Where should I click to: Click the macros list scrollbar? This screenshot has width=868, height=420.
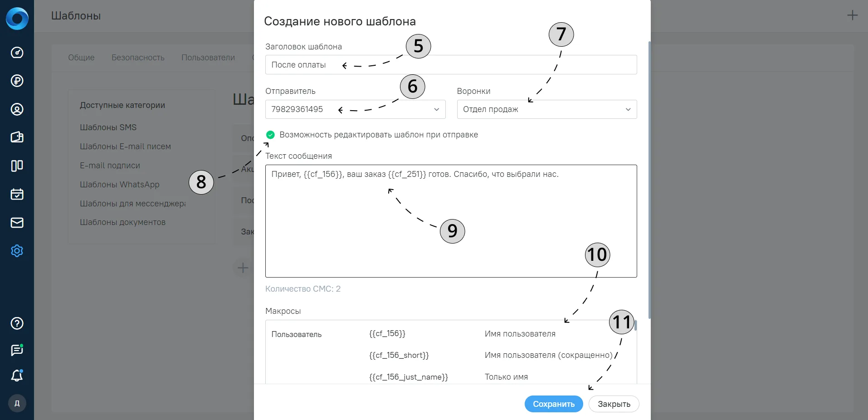pyautogui.click(x=635, y=325)
